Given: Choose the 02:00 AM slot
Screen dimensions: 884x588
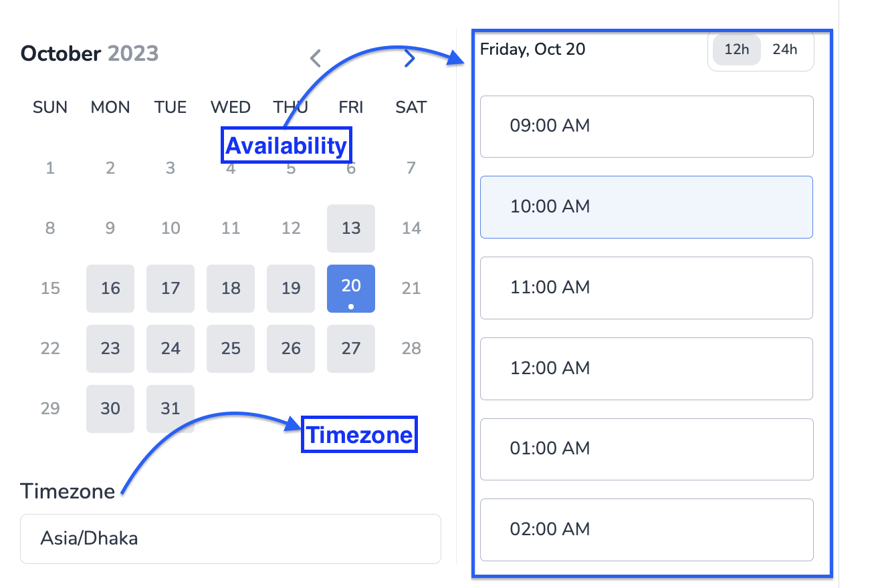Looking at the screenshot, I should pyautogui.click(x=646, y=529).
